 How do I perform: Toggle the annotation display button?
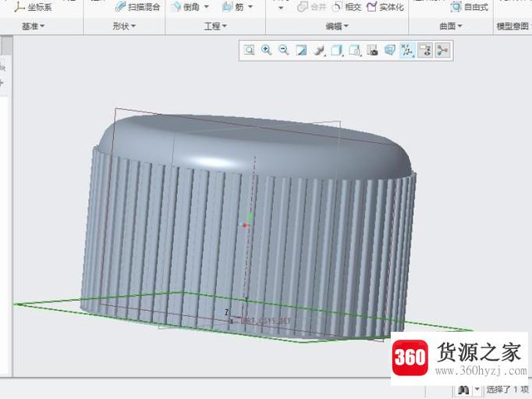coord(425,51)
